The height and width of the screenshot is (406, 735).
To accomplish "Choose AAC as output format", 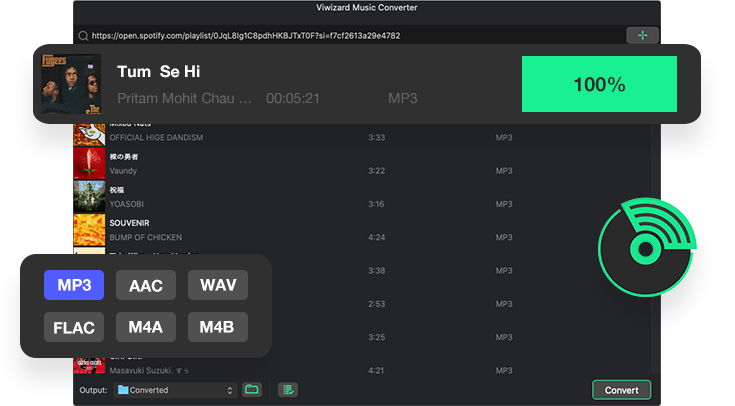I will (146, 285).
